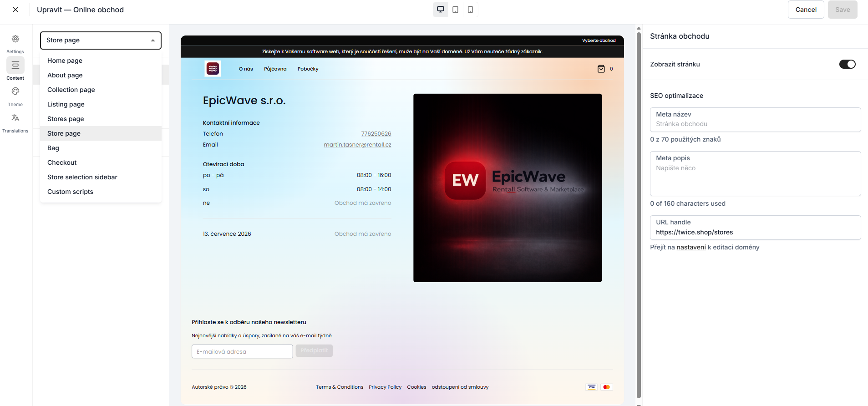This screenshot has height=406, width=868.
Task: Select Bag from the page list
Action: coord(101,148)
